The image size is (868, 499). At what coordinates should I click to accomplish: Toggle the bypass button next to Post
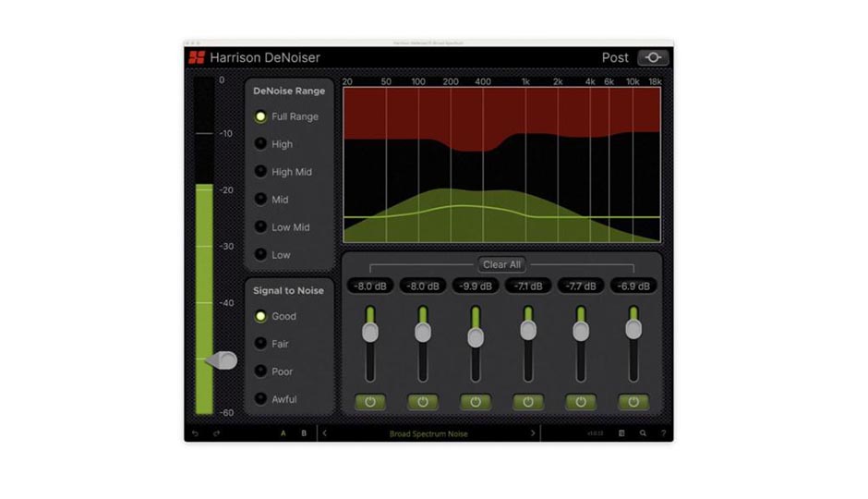point(653,57)
